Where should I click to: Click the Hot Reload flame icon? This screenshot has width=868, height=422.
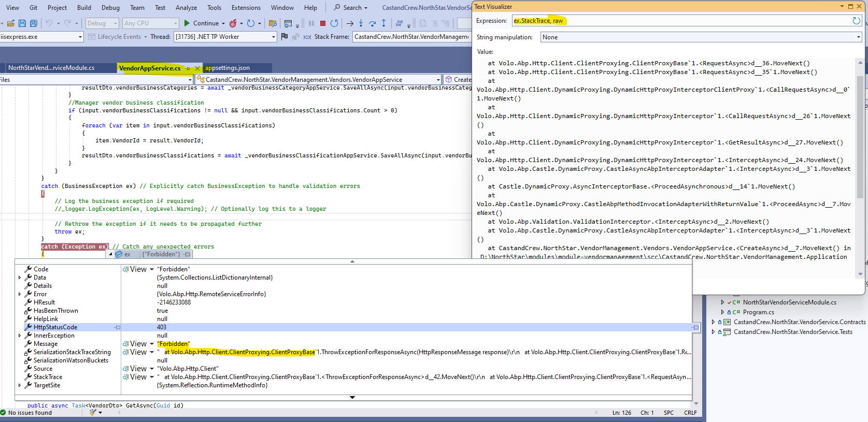pyautogui.click(x=233, y=23)
